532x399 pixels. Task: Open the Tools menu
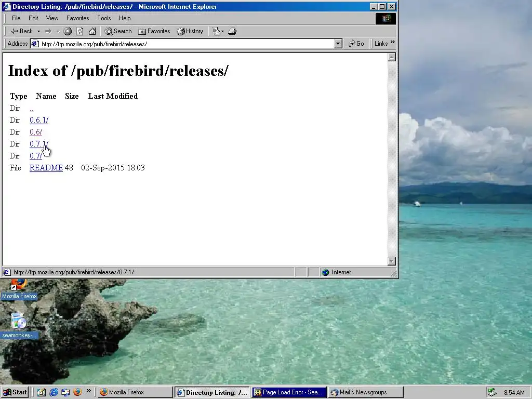(104, 18)
